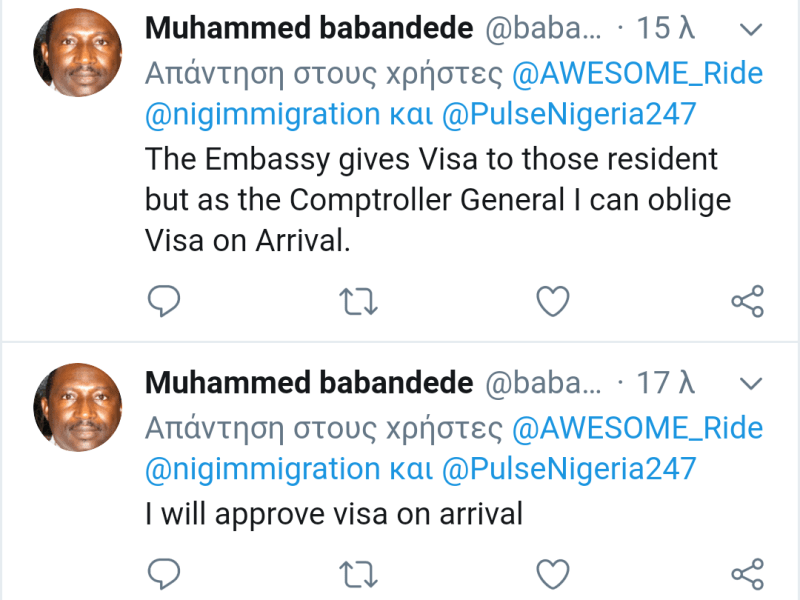This screenshot has height=600, width=800.
Task: Toggle retweet on the bottom tweet
Action: coord(358,571)
